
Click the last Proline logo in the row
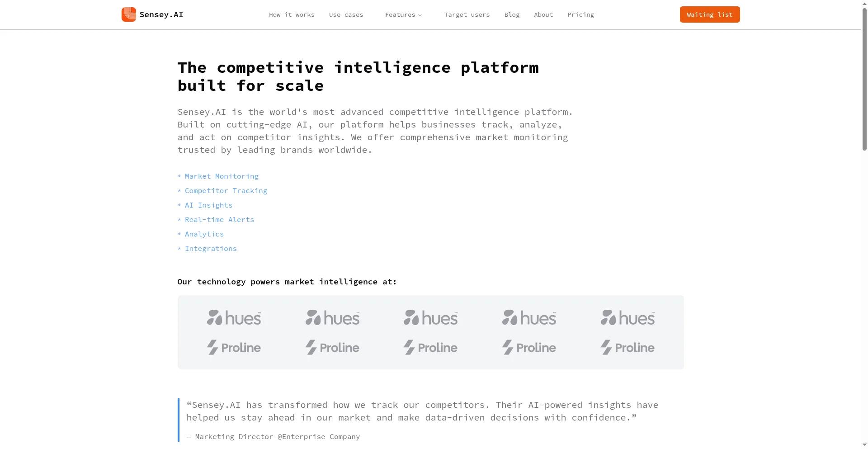click(x=627, y=347)
